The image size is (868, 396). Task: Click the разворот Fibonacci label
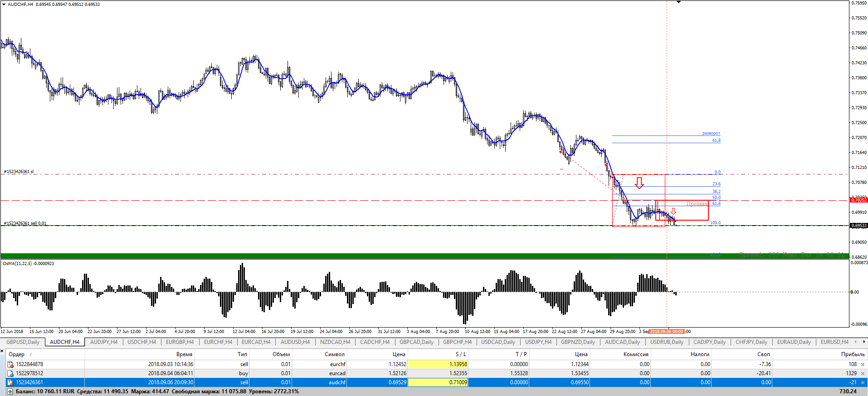coord(711,133)
